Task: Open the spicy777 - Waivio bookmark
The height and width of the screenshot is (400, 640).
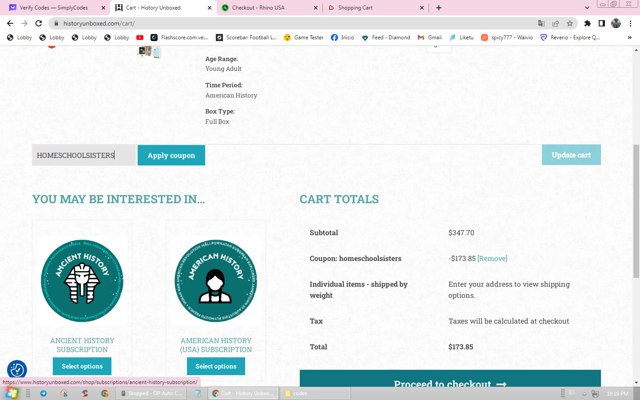Action: pyautogui.click(x=507, y=38)
